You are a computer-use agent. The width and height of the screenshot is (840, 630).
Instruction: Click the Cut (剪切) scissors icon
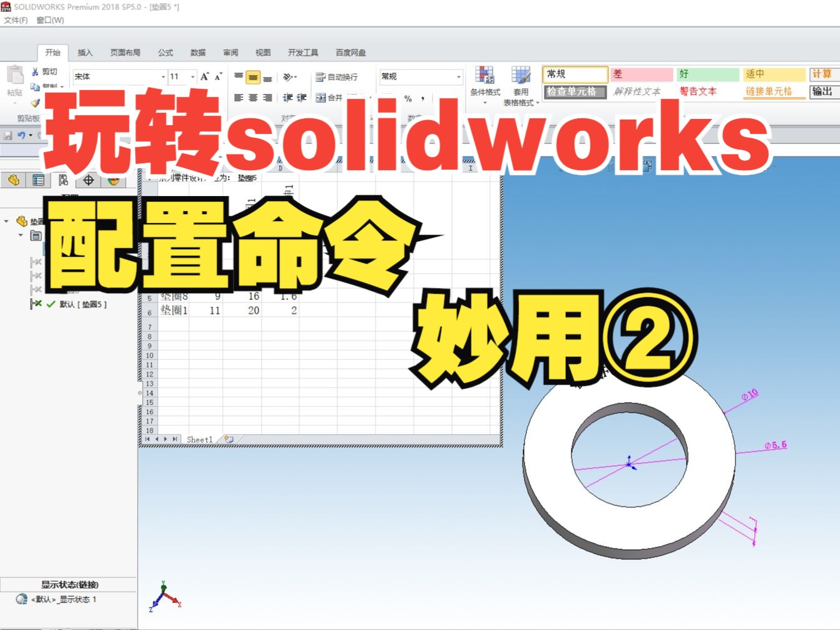35,71
